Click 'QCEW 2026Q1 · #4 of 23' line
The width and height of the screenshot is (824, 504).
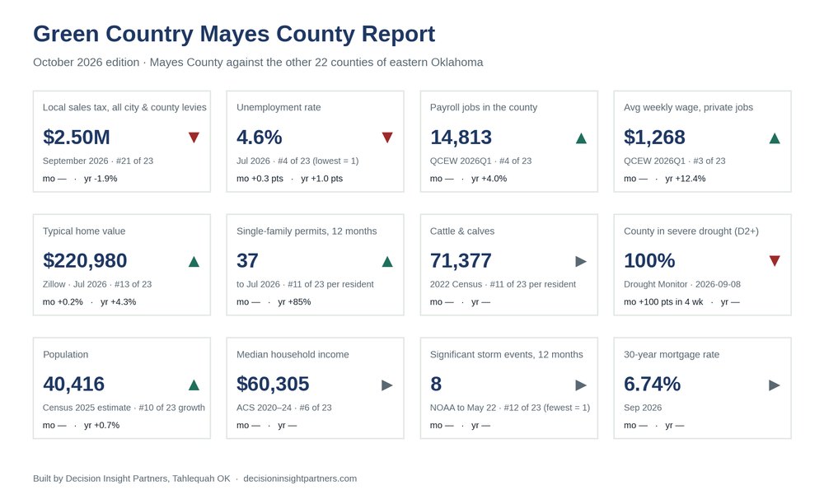(481, 161)
